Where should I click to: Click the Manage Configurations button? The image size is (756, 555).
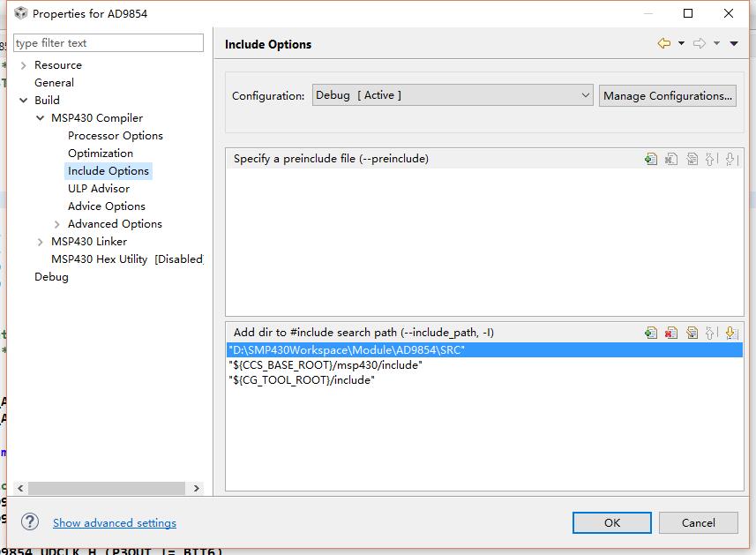pyautogui.click(x=668, y=95)
